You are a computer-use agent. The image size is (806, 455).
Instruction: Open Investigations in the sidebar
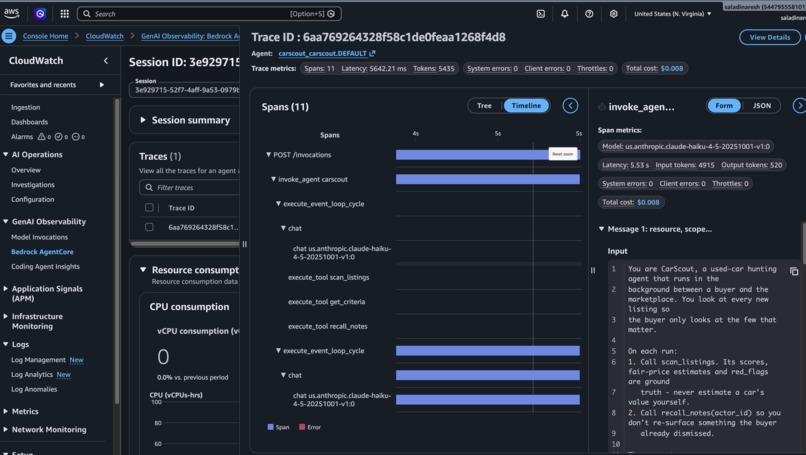point(33,185)
